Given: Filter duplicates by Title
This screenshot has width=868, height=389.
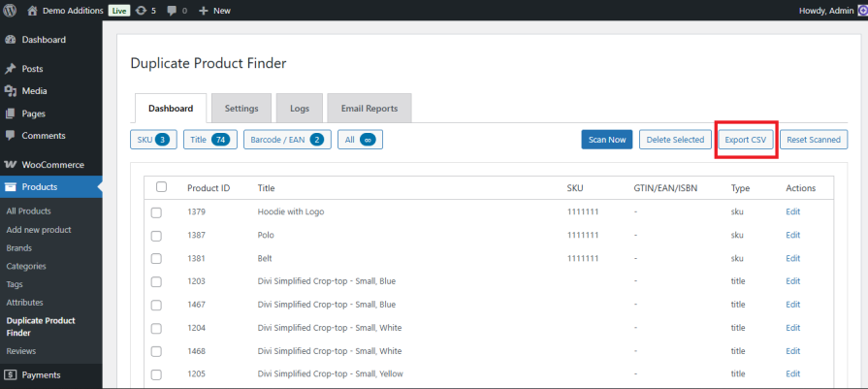Looking at the screenshot, I should pos(210,140).
